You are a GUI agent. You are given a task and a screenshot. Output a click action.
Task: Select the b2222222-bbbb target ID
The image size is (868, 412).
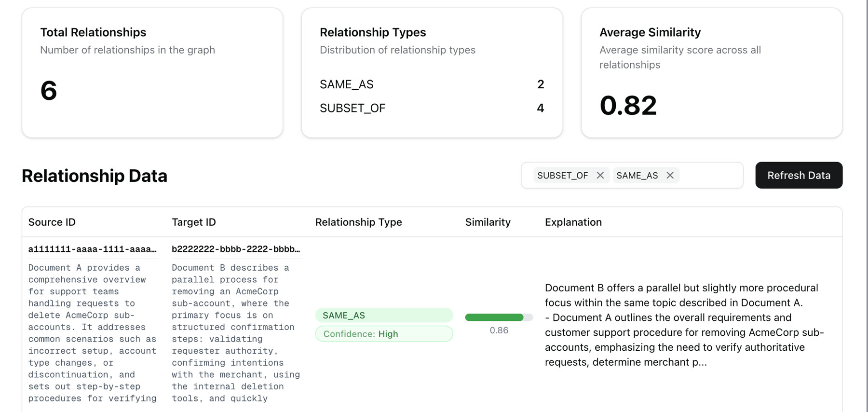(236, 249)
